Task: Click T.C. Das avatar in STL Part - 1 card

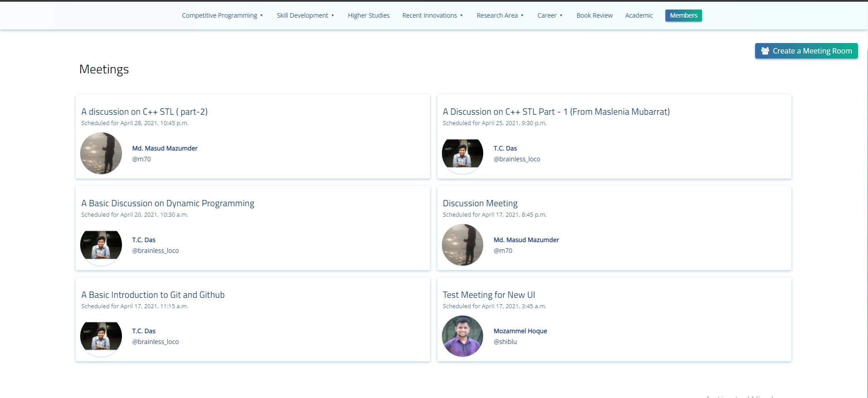Action: (x=462, y=153)
